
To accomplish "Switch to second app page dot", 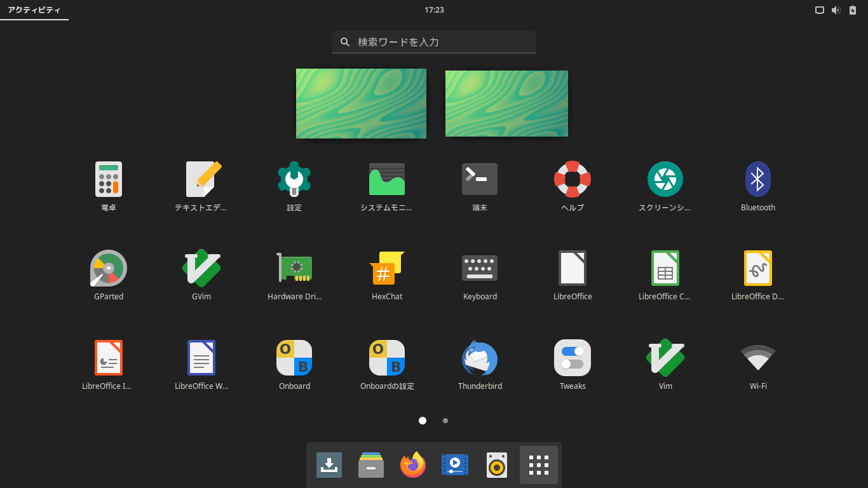I will point(445,421).
